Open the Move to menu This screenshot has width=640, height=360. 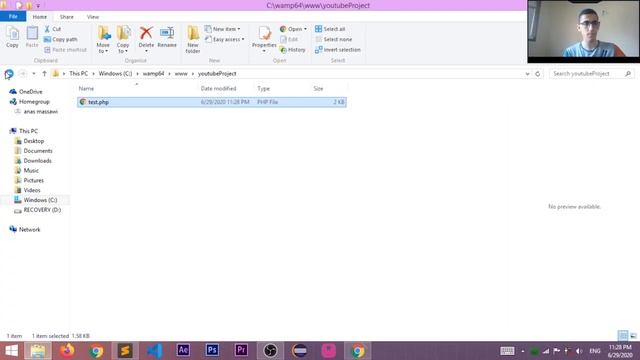click(103, 39)
